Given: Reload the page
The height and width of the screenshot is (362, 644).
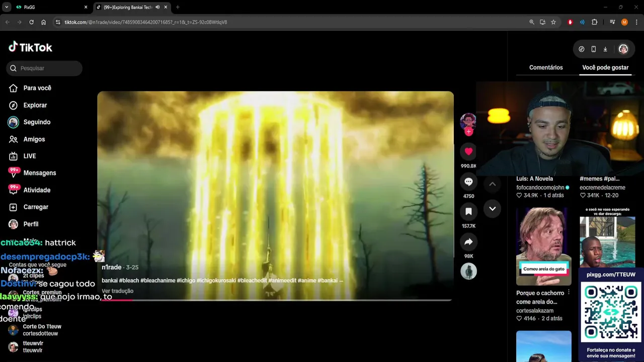Looking at the screenshot, I should click(31, 22).
